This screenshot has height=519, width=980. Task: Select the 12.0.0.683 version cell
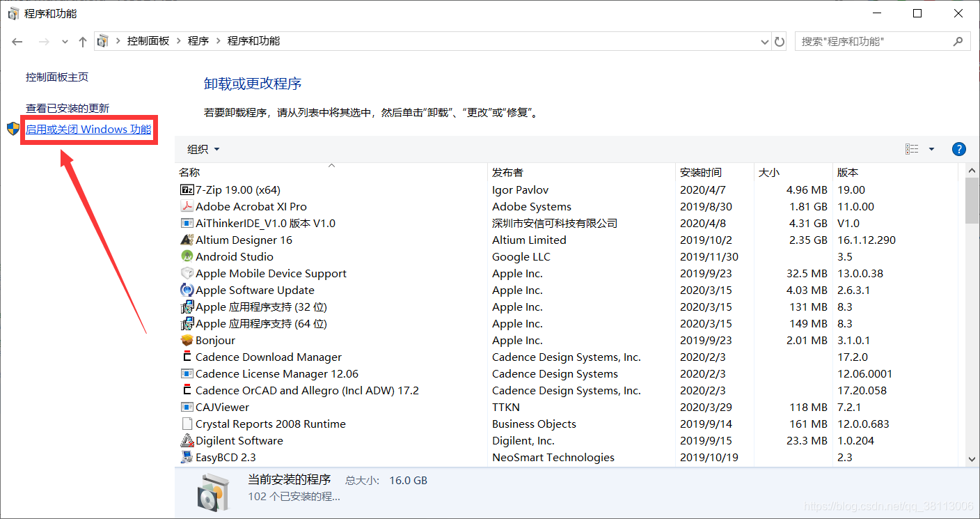[x=864, y=424]
